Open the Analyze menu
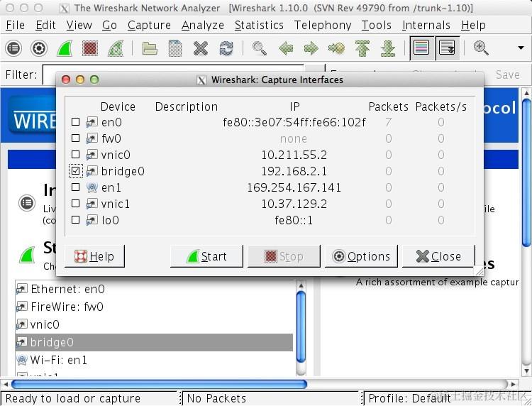The height and width of the screenshot is (406, 532). (x=203, y=25)
